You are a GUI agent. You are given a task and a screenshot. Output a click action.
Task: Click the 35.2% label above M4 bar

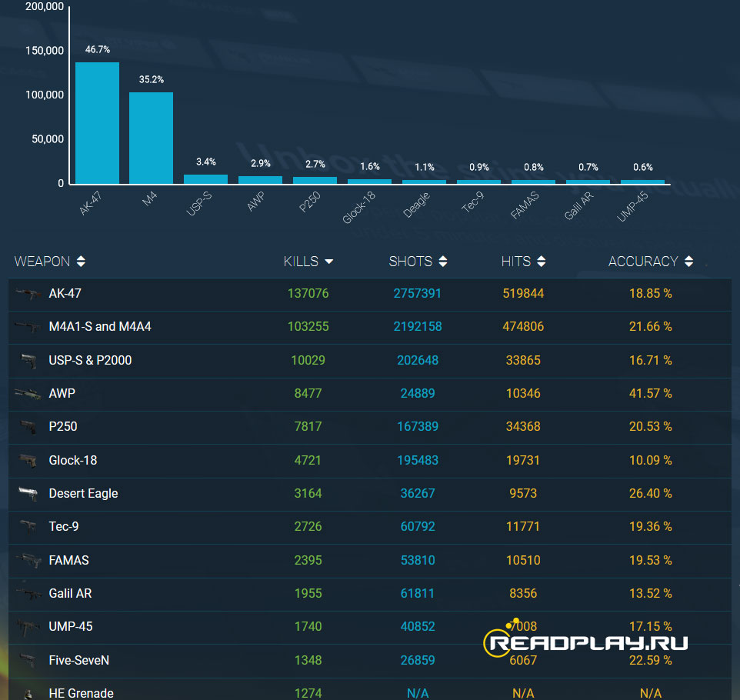coord(151,79)
